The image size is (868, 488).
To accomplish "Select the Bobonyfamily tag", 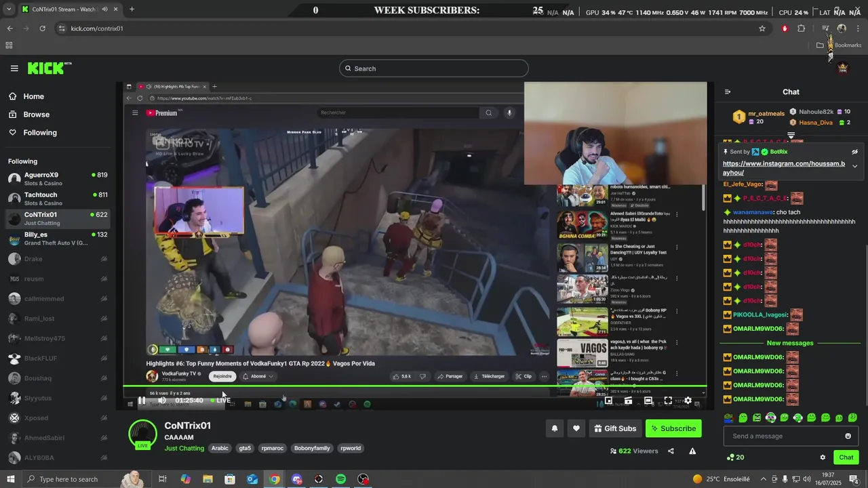I will [x=312, y=448].
